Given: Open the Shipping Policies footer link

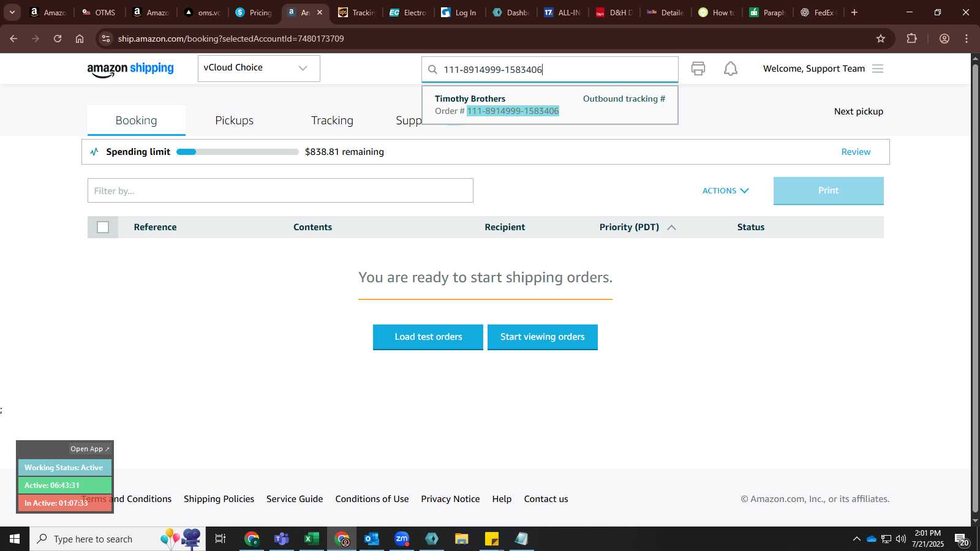Looking at the screenshot, I should (219, 499).
